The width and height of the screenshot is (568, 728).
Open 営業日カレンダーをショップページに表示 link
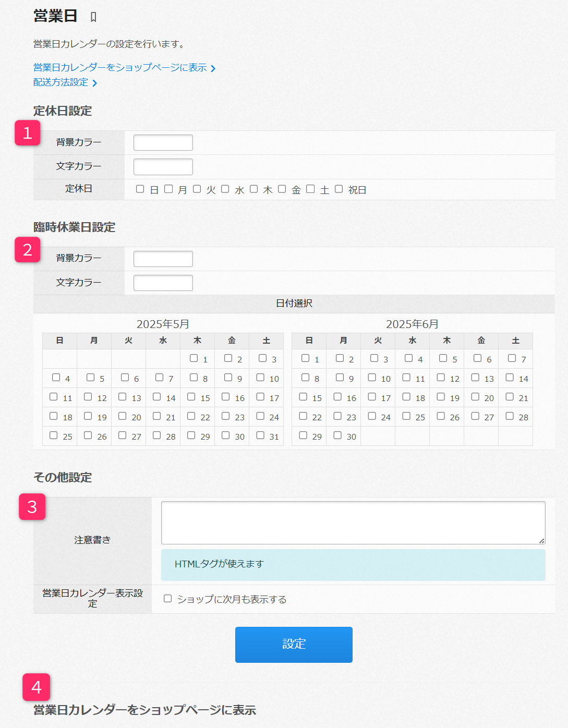click(120, 68)
